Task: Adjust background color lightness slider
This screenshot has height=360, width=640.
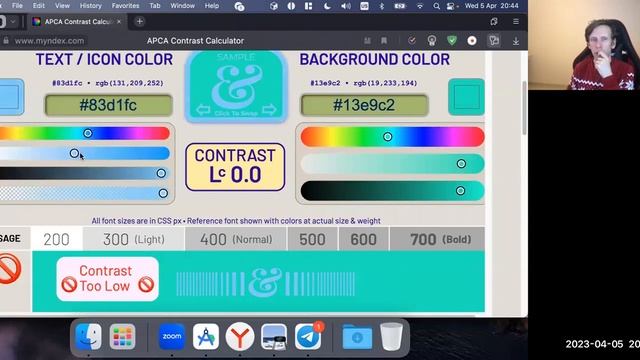Action: pos(392,191)
